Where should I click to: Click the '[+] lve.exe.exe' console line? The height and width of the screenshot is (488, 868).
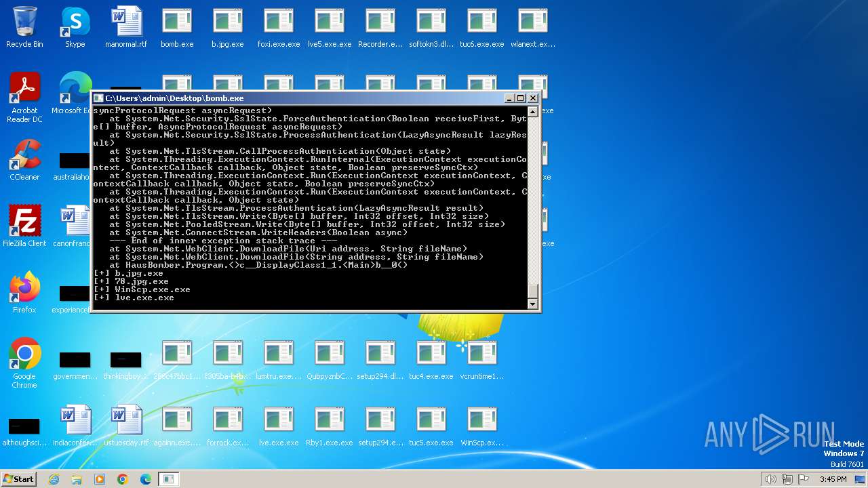click(x=134, y=298)
